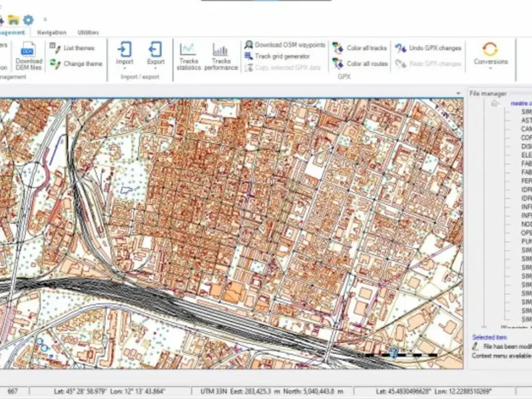The width and height of the screenshot is (532, 399).
Task: Launch the Track grid generator
Action: (277, 57)
